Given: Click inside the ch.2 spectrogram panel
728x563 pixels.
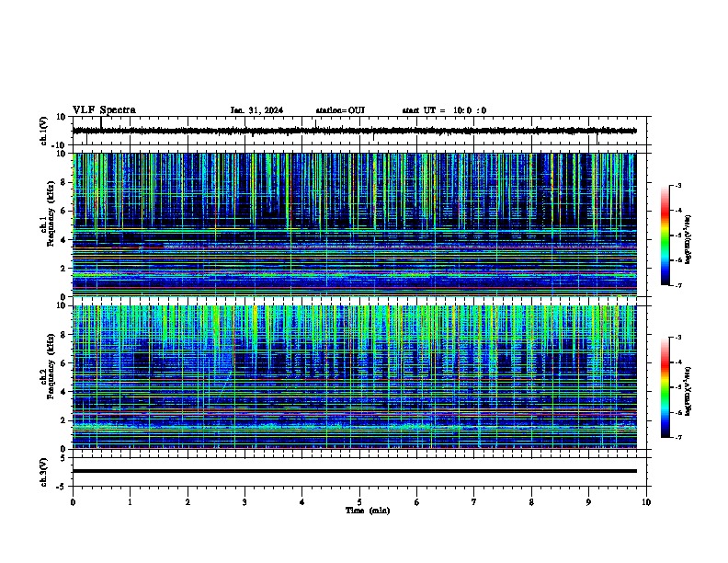Looking at the screenshot, I should pos(354,377).
